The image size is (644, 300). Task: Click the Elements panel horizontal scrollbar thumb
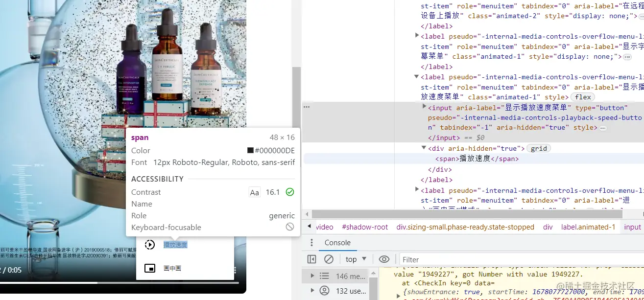467,214
